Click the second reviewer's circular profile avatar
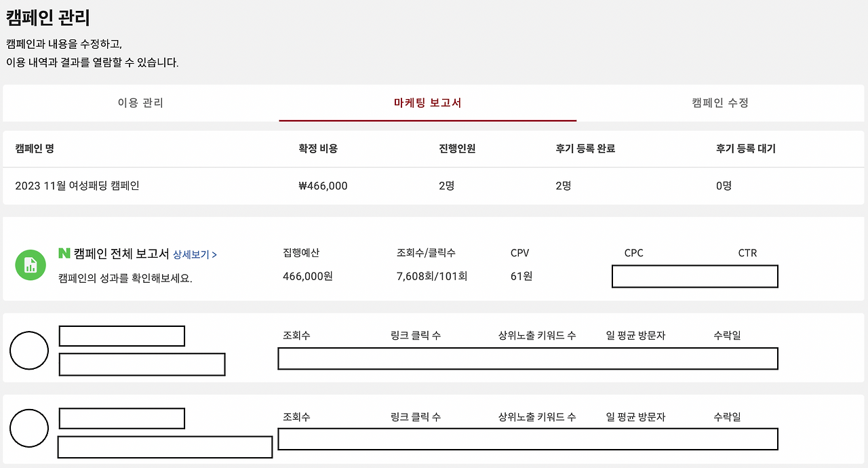The image size is (868, 468). (29, 428)
